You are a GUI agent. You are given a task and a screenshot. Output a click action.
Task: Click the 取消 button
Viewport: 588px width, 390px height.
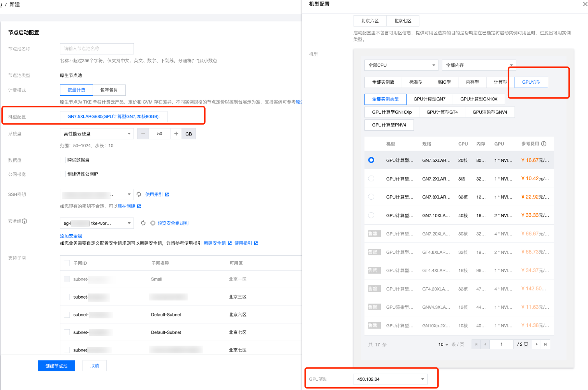95,366
